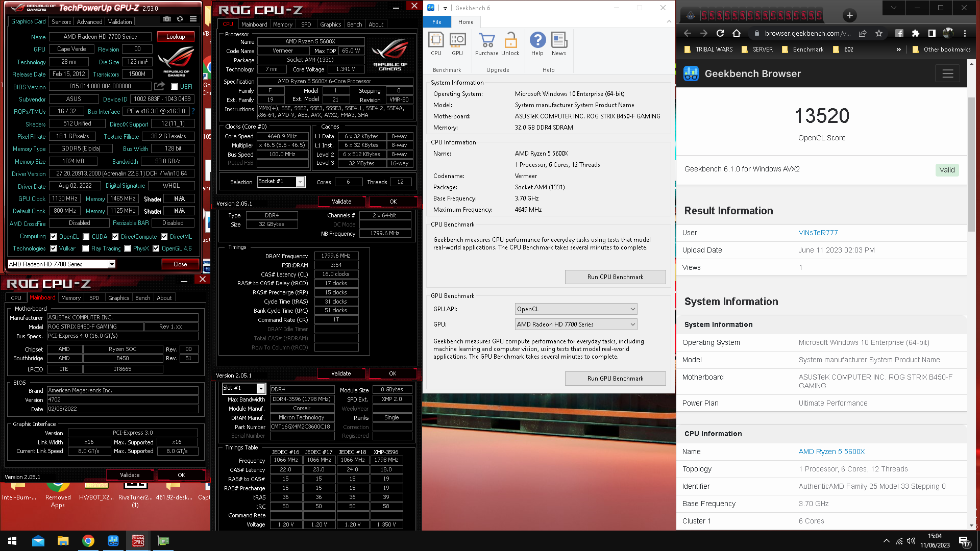Open Chrome extensions puzzle icon
The image size is (980, 551).
click(916, 33)
